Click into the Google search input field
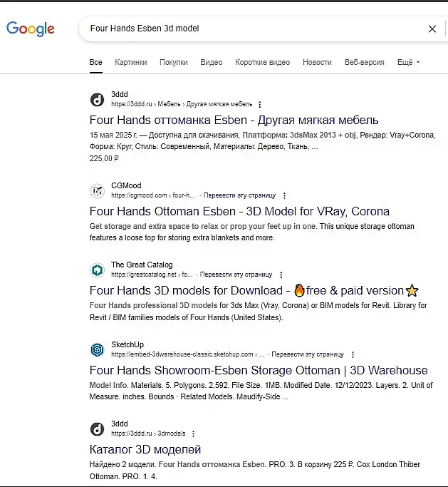Viewport: 448px width, 487px height. pos(249,29)
